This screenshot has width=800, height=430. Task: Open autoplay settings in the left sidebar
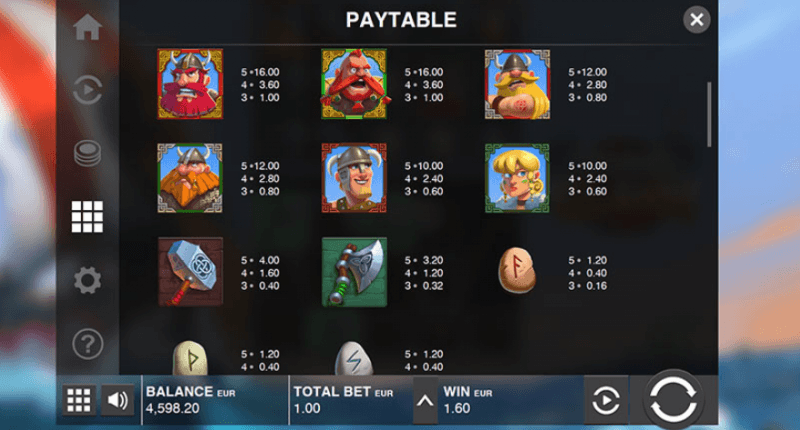point(87,90)
